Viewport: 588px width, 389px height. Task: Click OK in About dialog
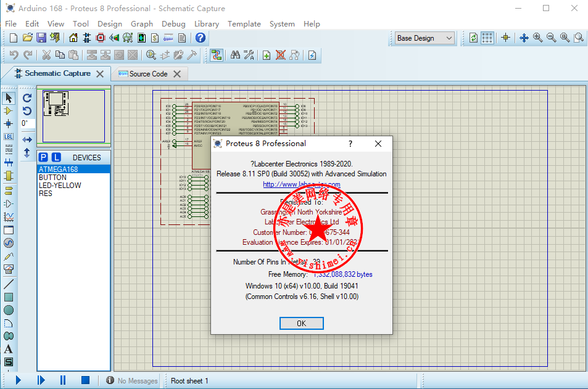click(x=302, y=324)
